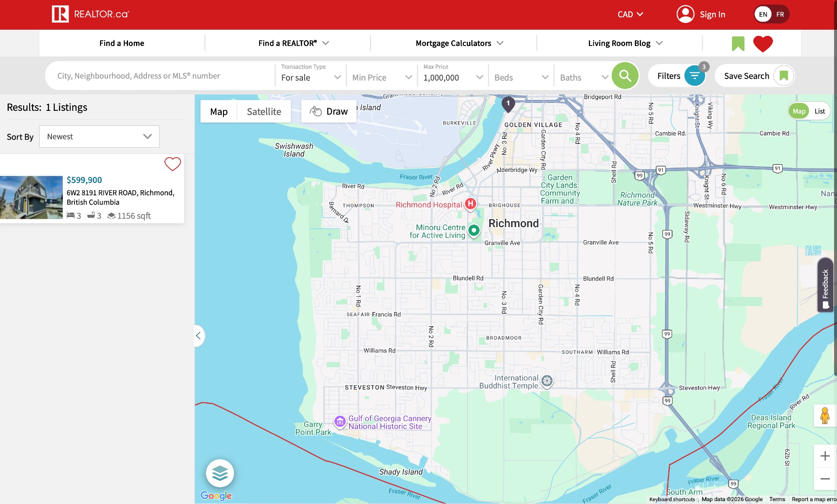
Task: Switch language to FR
Action: (780, 14)
